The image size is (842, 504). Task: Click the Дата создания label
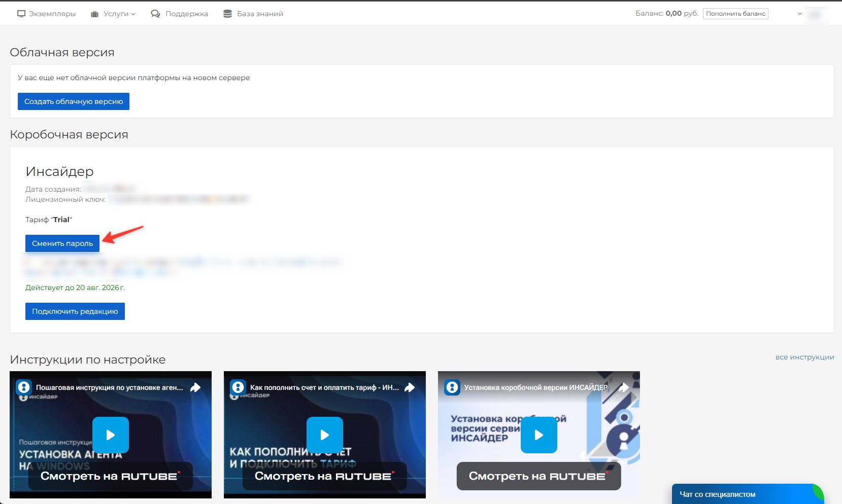pos(53,189)
